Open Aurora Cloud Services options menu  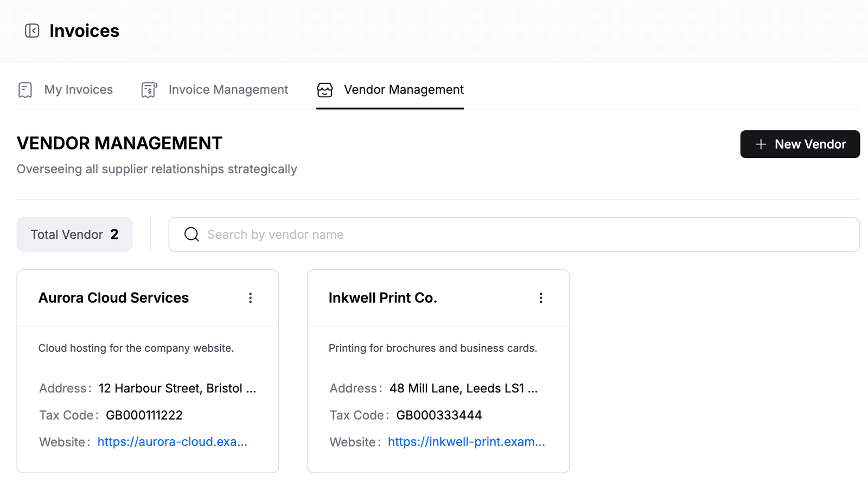coord(250,298)
